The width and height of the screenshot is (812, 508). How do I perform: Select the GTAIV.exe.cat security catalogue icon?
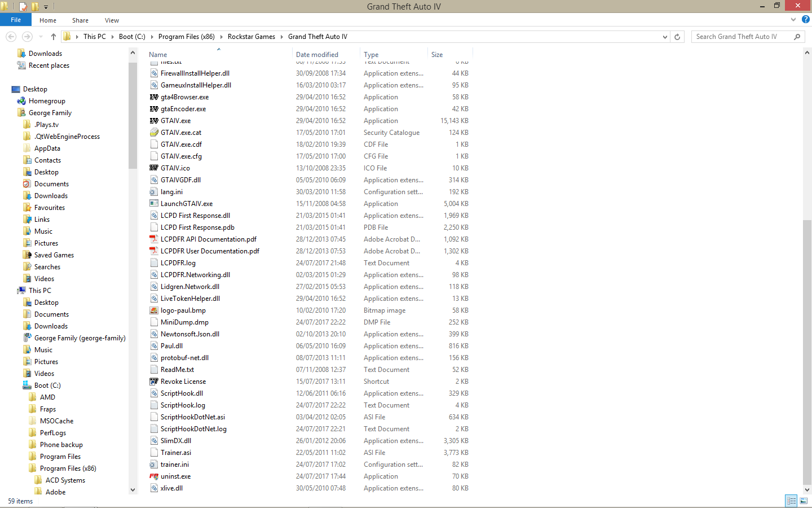[153, 133]
